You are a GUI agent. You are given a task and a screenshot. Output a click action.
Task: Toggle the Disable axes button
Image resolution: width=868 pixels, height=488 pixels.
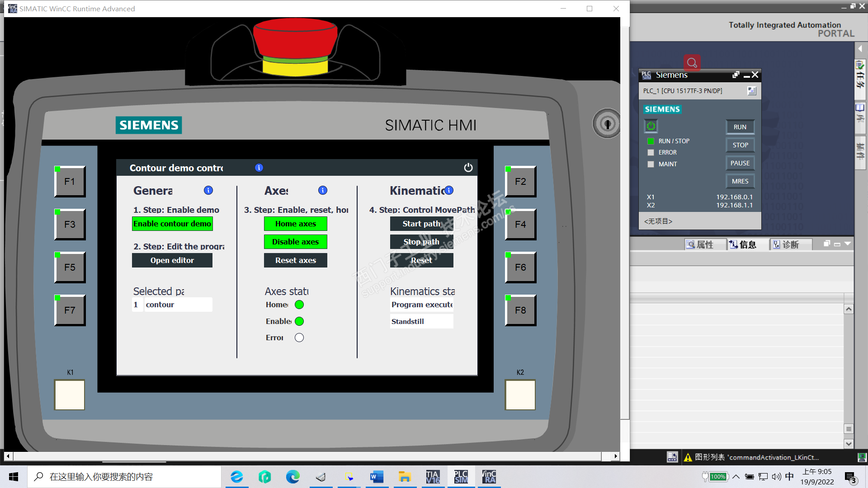(296, 242)
